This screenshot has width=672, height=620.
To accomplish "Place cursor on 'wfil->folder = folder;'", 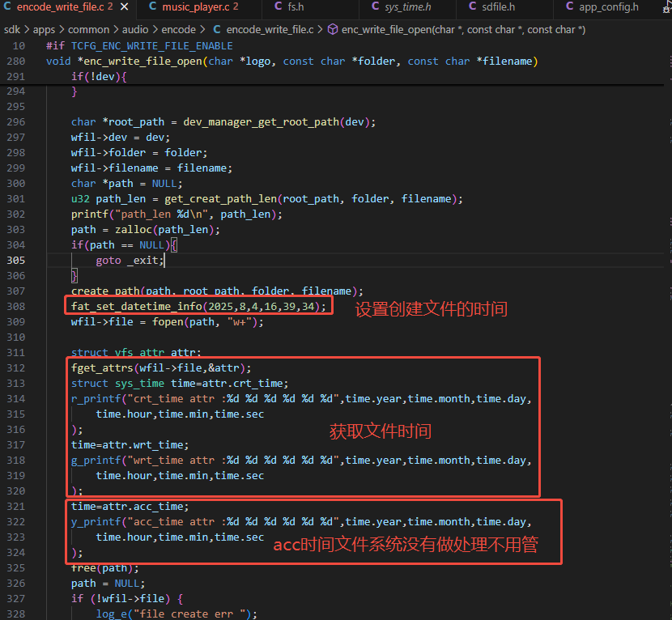I will pyautogui.click(x=139, y=153).
